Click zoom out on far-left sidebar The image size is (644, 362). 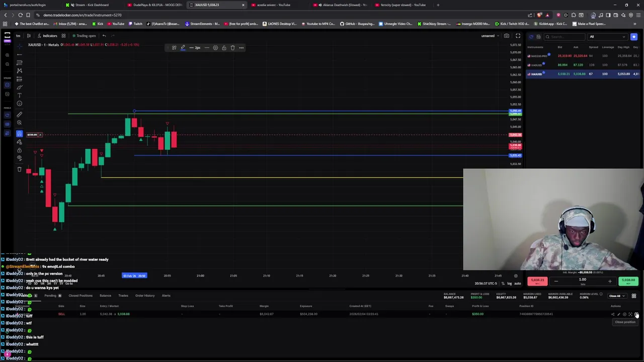click(7, 64)
